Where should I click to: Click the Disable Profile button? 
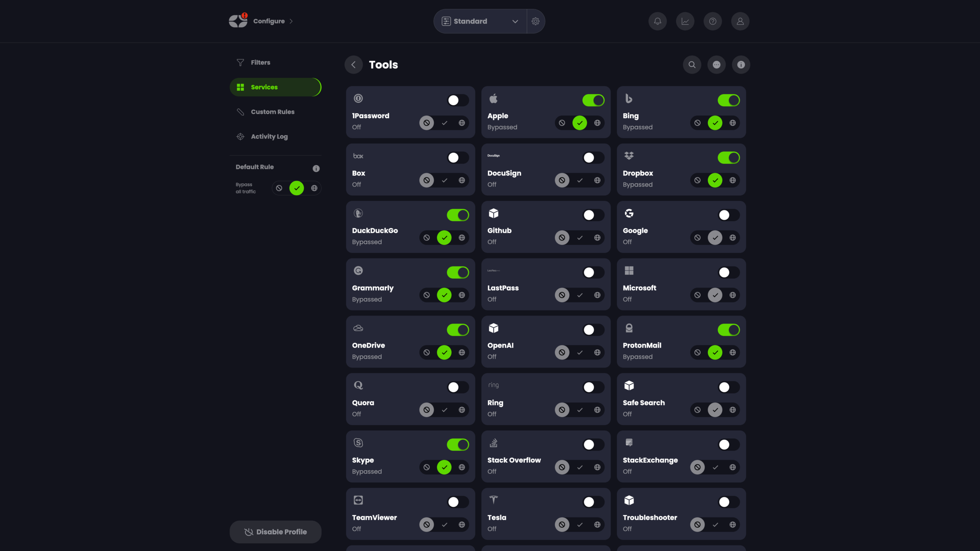pyautogui.click(x=275, y=531)
